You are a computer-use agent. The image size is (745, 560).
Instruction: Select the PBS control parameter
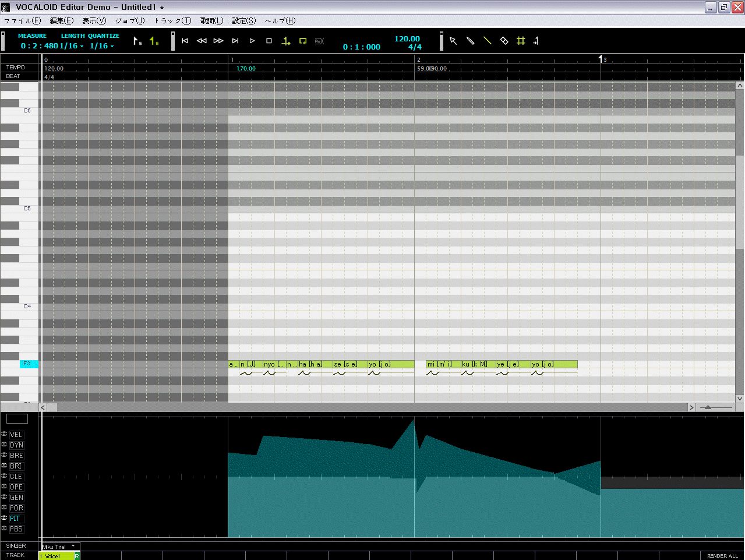click(x=16, y=529)
